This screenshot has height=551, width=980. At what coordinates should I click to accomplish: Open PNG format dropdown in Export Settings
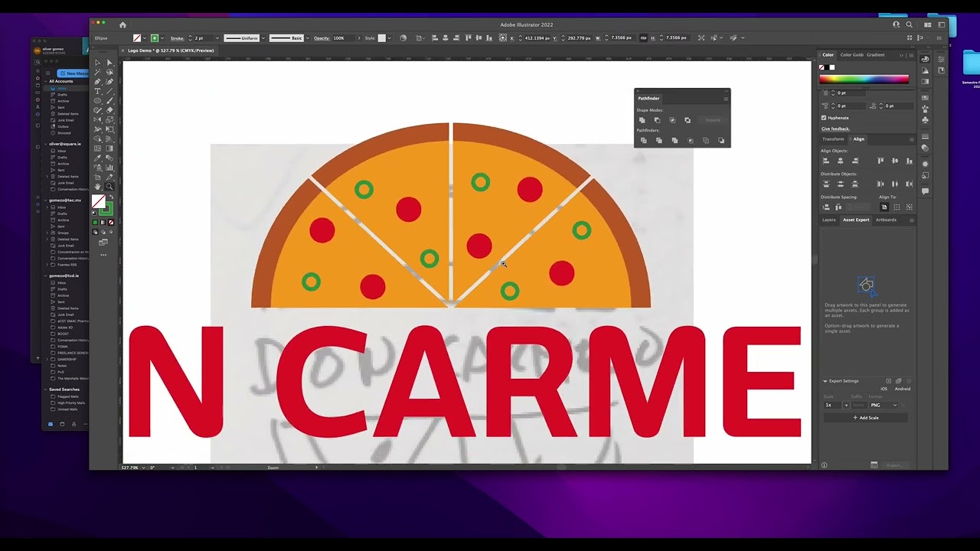click(x=884, y=405)
